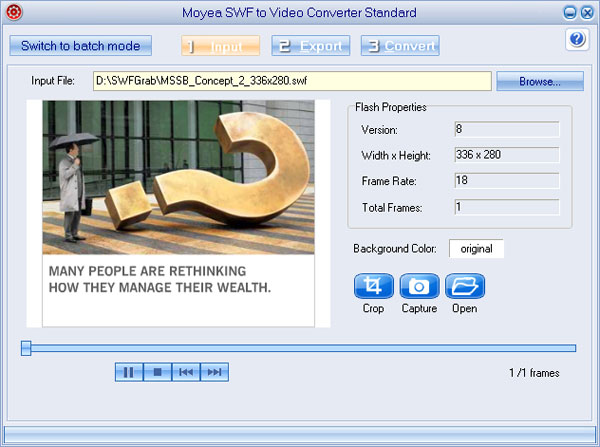Browse for an input SWF file
This screenshot has height=447, width=600.
pyautogui.click(x=540, y=81)
